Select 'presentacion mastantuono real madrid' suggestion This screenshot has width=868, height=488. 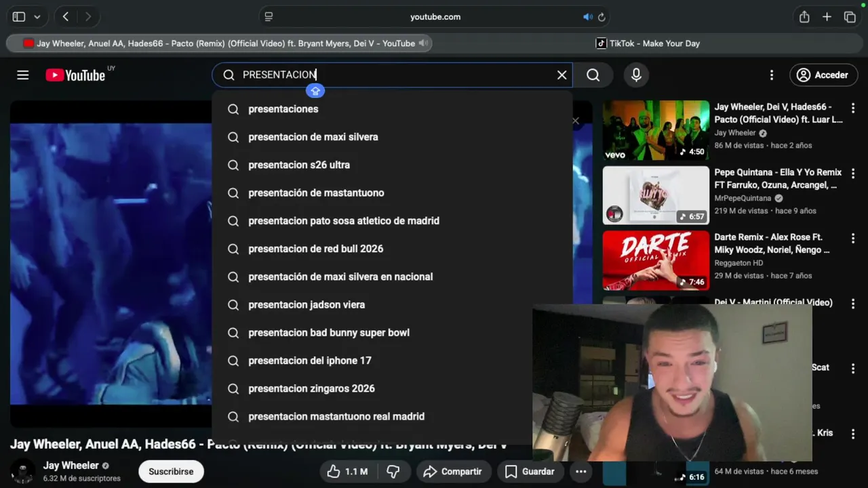coord(392,417)
